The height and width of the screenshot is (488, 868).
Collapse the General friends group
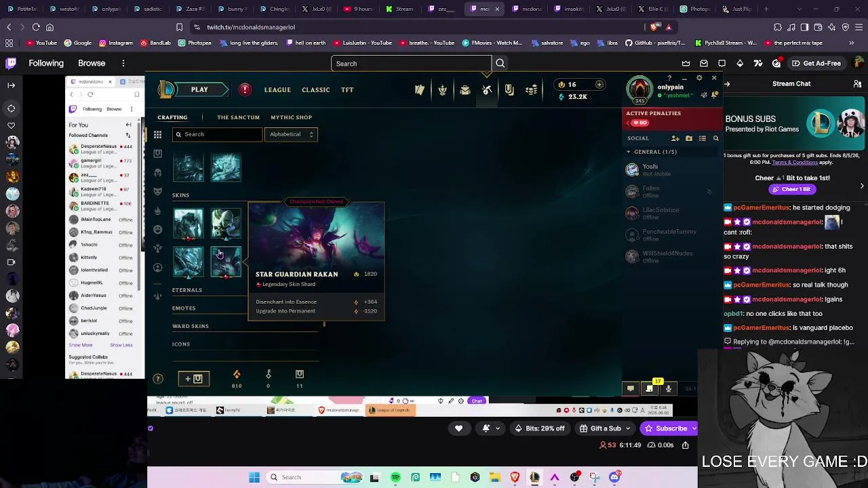click(x=629, y=152)
